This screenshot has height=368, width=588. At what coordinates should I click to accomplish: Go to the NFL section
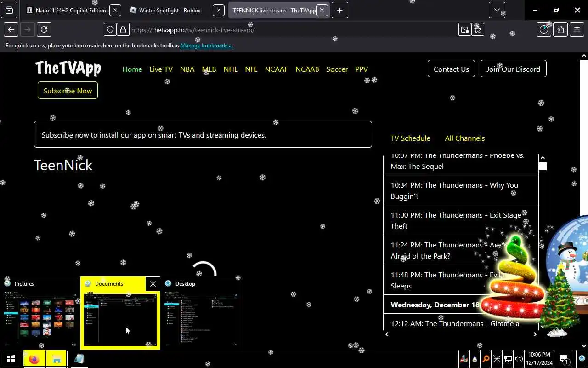pos(251,69)
